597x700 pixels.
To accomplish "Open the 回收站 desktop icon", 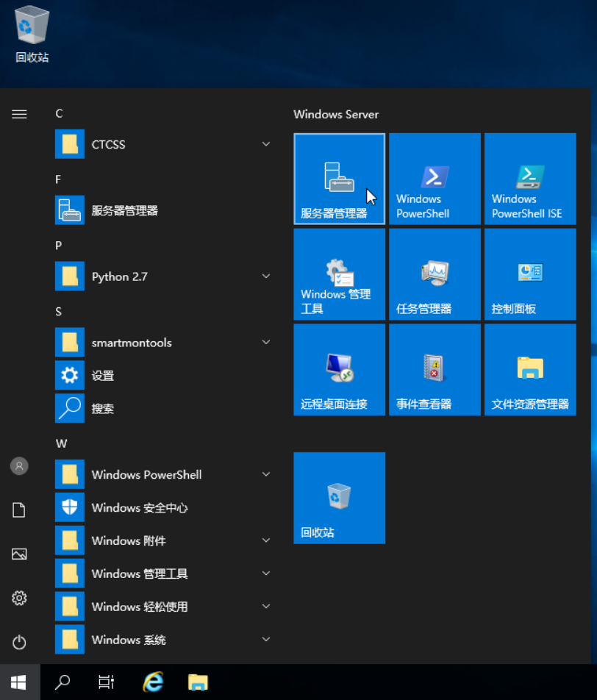I will coord(32,34).
